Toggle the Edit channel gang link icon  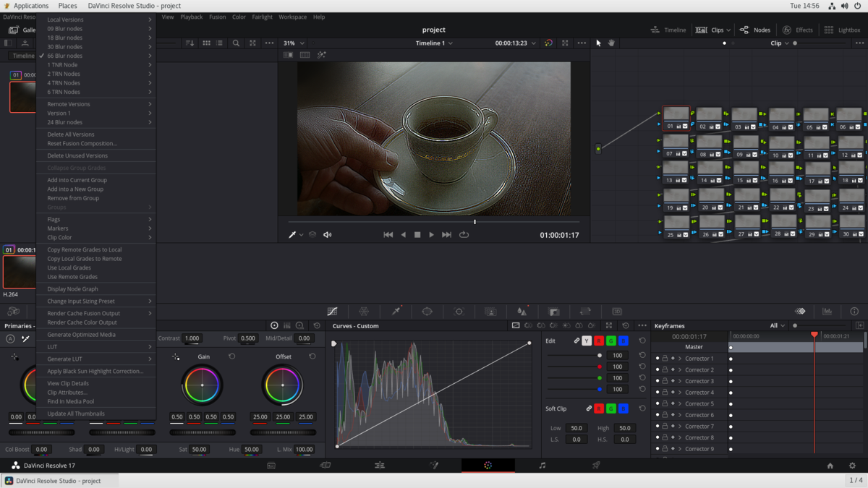[x=576, y=341]
